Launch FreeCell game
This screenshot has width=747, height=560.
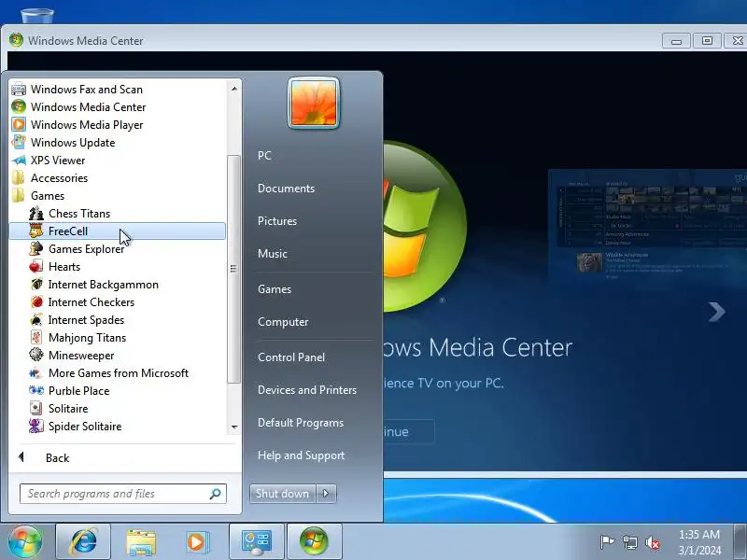117,231
